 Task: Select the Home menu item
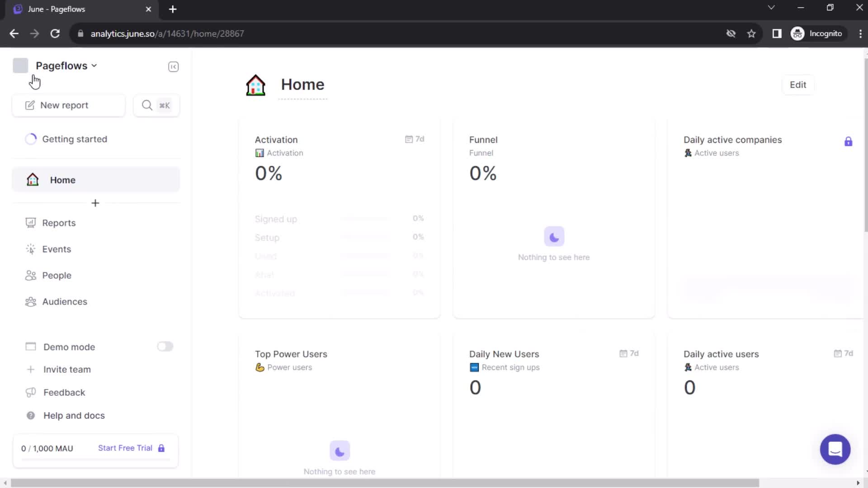tap(62, 179)
